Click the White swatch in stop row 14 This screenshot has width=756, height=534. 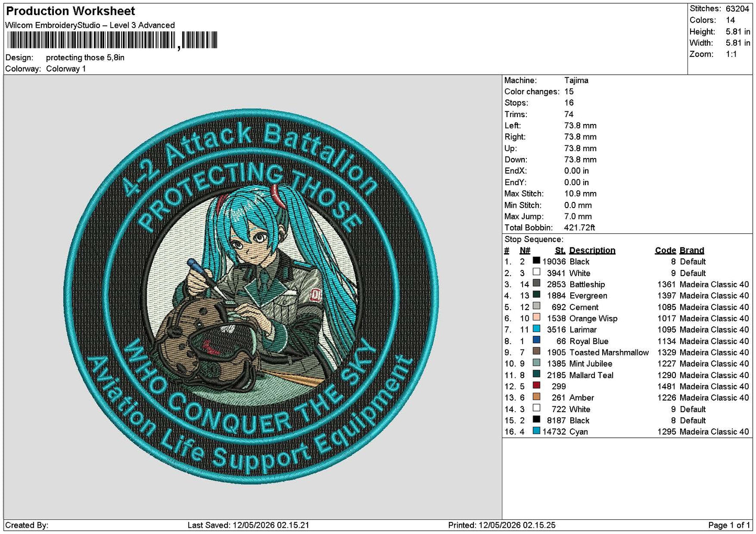536,408
